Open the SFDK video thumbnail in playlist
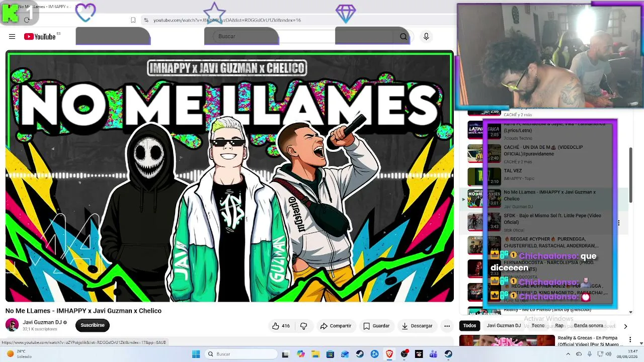 coord(484,223)
